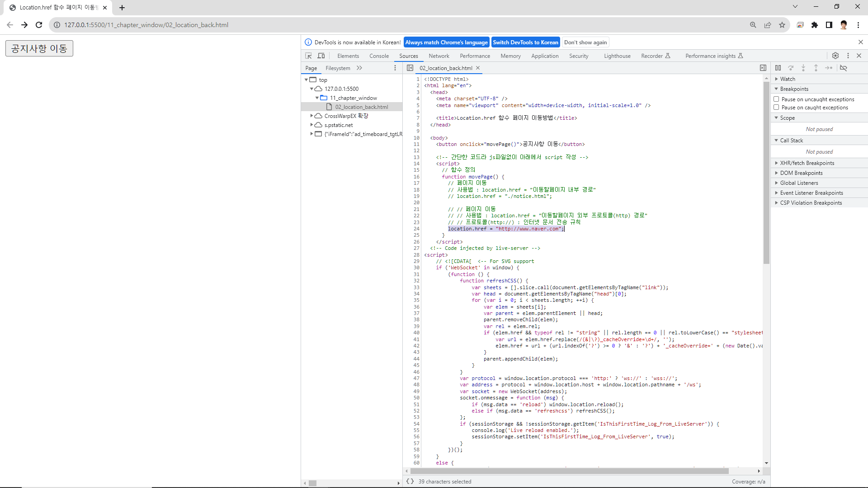
Task: Collapse the 11_chapter_window folder
Action: [x=317, y=98]
